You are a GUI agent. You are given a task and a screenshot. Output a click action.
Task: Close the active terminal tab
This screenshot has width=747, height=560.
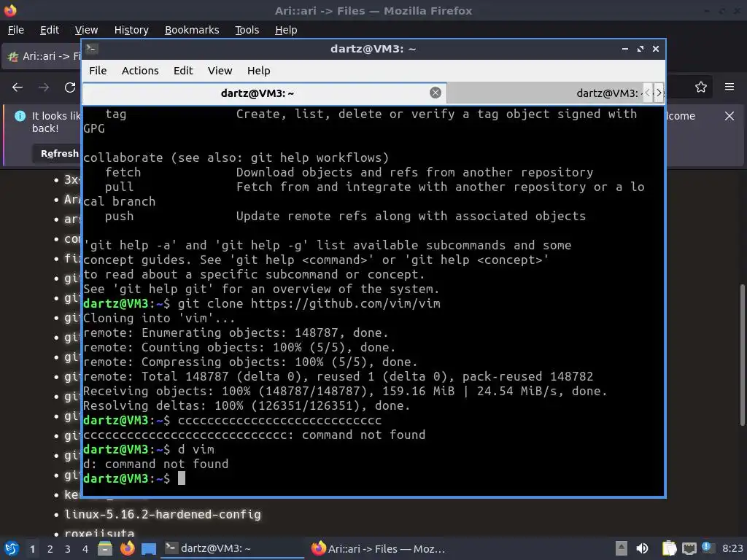click(435, 93)
